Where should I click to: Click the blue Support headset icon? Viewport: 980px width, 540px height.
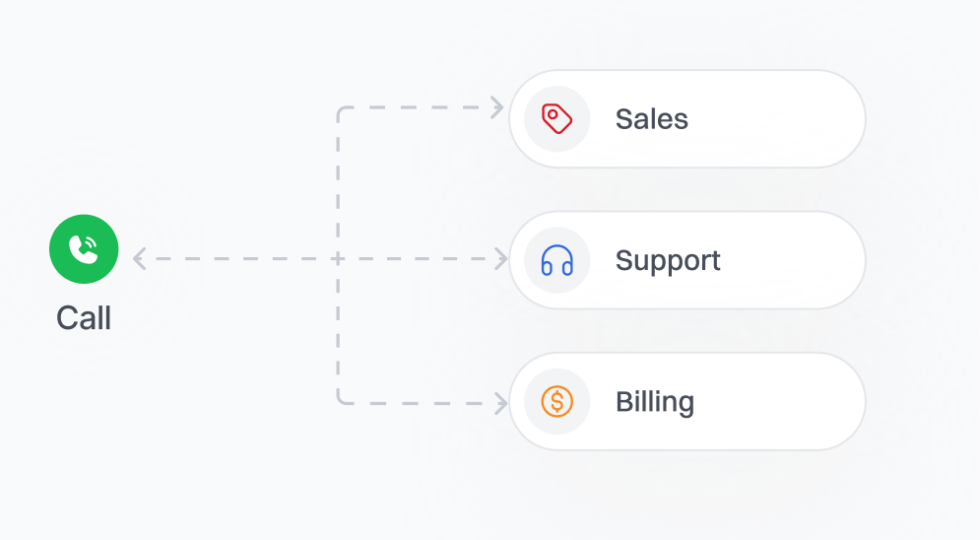click(x=556, y=260)
